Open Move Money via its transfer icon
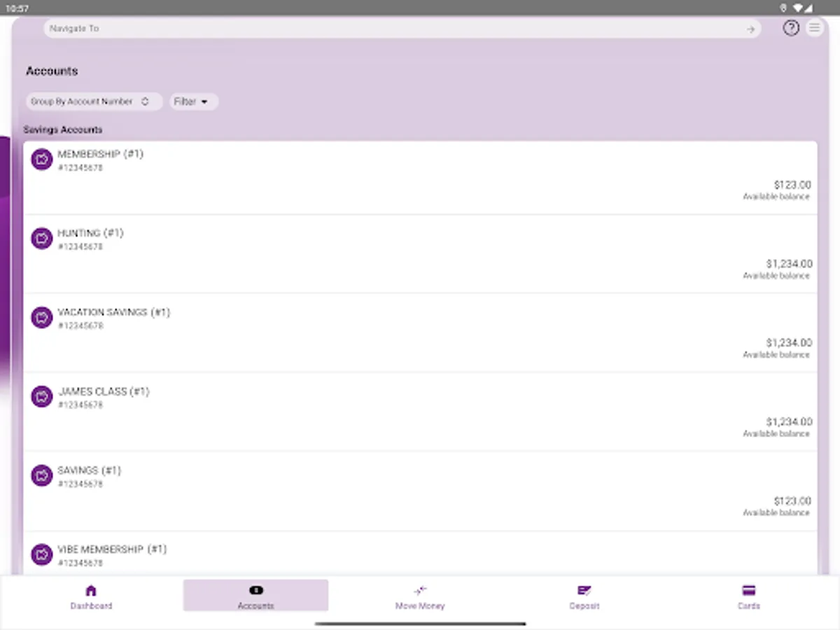The image size is (840, 630). point(420,589)
